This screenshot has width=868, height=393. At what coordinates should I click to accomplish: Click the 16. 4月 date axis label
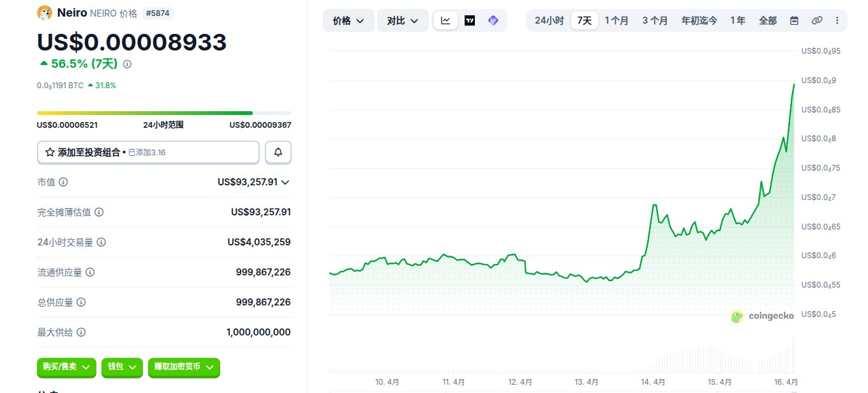(786, 382)
